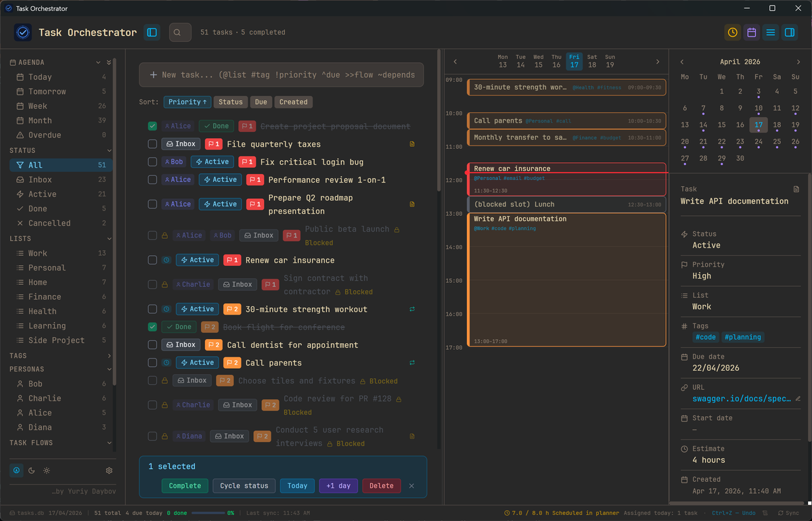
Task: Click the Today button in selection bar
Action: 297,486
